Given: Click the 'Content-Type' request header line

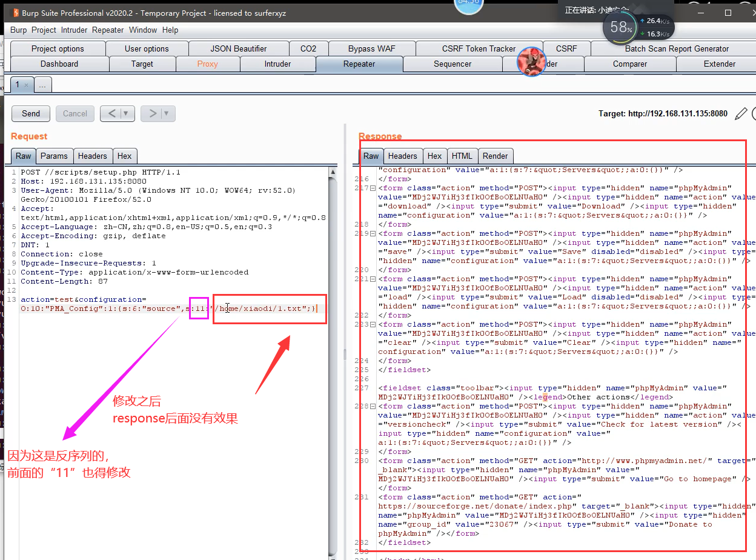Looking at the screenshot, I should (x=134, y=272).
